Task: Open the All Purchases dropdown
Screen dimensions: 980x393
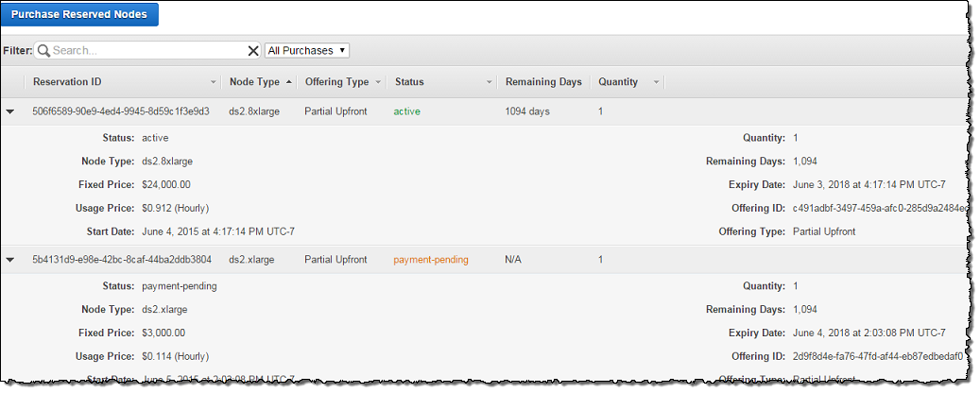Action: [x=306, y=50]
